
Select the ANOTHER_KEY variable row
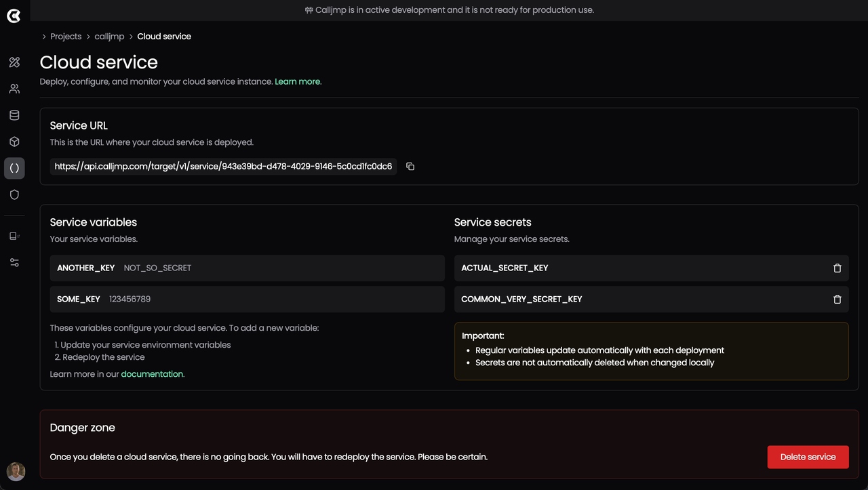247,268
